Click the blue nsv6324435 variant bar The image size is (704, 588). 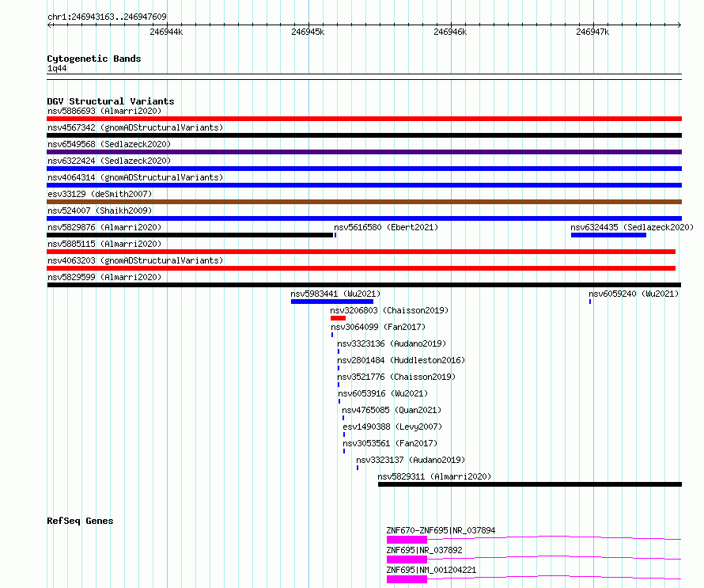(x=608, y=235)
